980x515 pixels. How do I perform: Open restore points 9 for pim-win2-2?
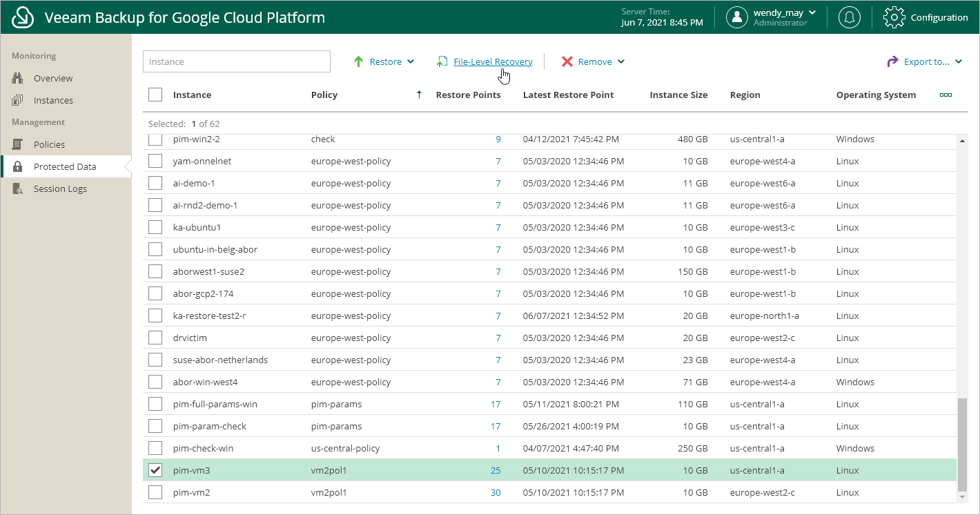pyautogui.click(x=498, y=139)
